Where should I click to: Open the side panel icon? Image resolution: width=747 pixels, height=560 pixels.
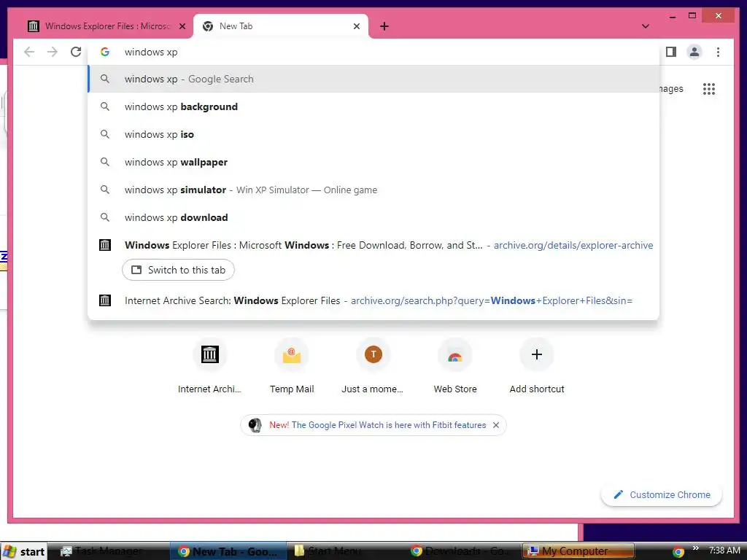click(x=671, y=52)
